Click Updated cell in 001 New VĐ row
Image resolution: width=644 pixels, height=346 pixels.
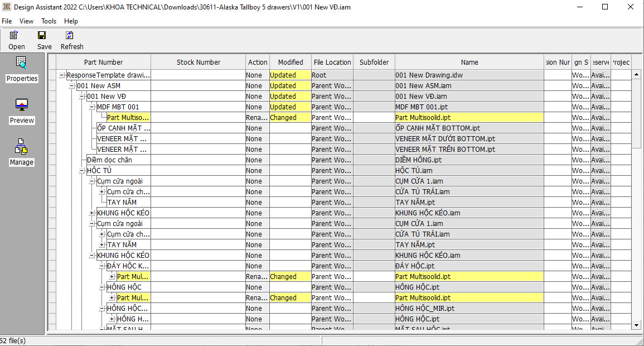click(290, 97)
